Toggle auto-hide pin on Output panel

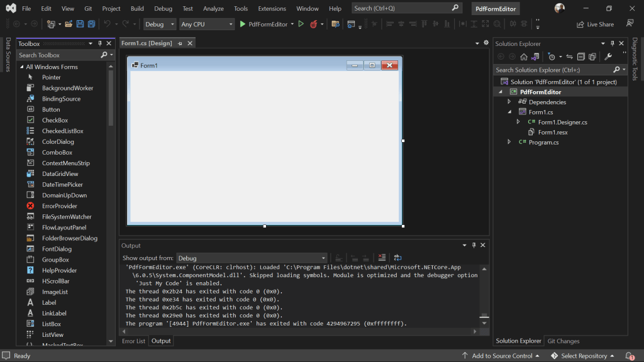point(474,245)
